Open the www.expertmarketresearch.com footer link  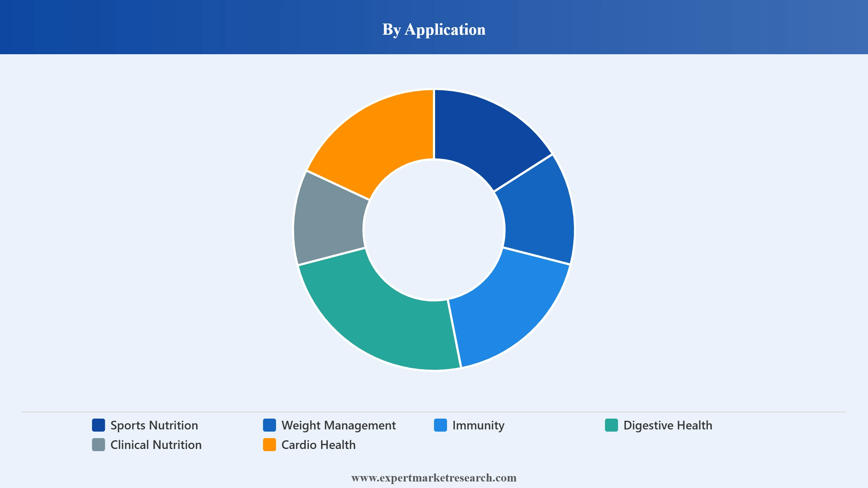click(434, 478)
